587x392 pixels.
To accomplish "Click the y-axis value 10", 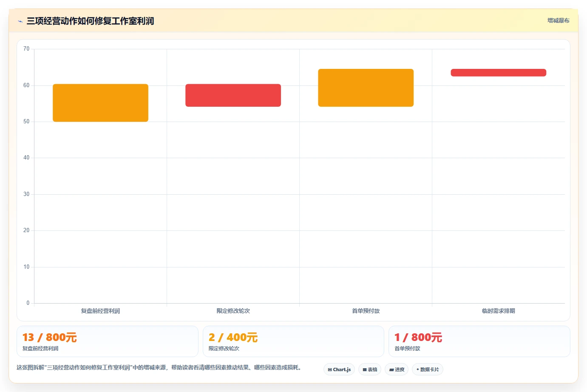I will [x=26, y=267].
